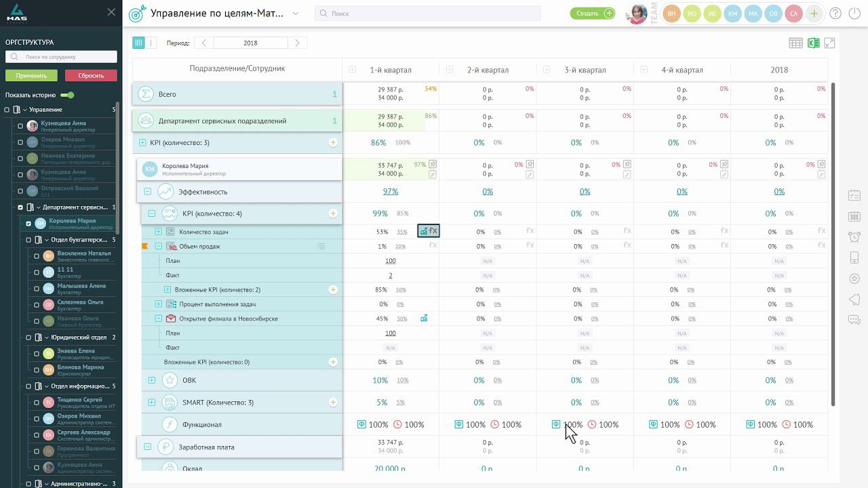
Task: Go to next period year
Action: [x=297, y=43]
